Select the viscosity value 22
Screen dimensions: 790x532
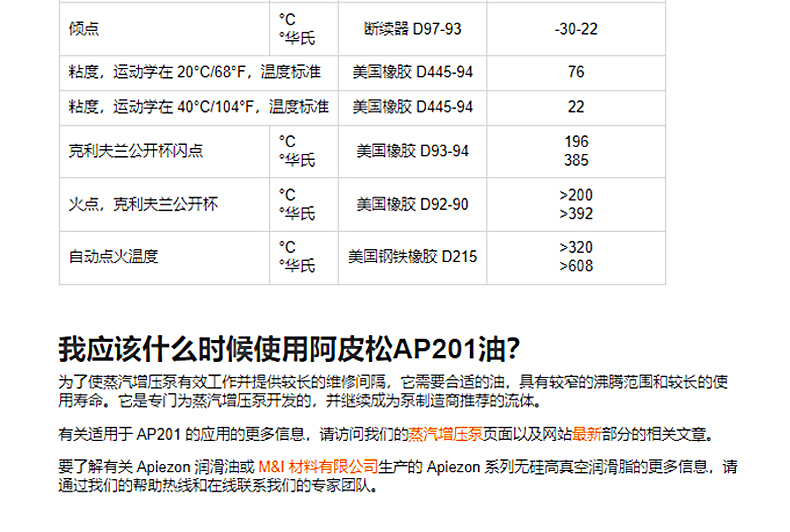[x=575, y=107]
